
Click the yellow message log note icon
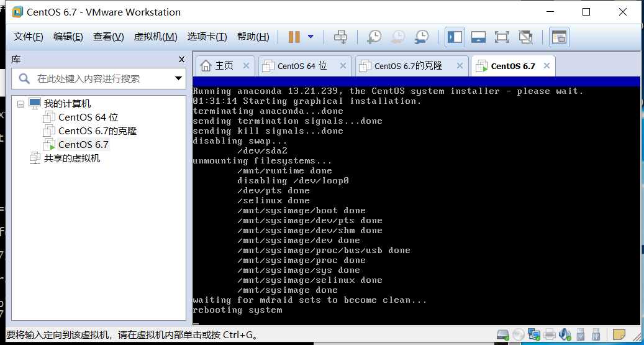(x=619, y=334)
